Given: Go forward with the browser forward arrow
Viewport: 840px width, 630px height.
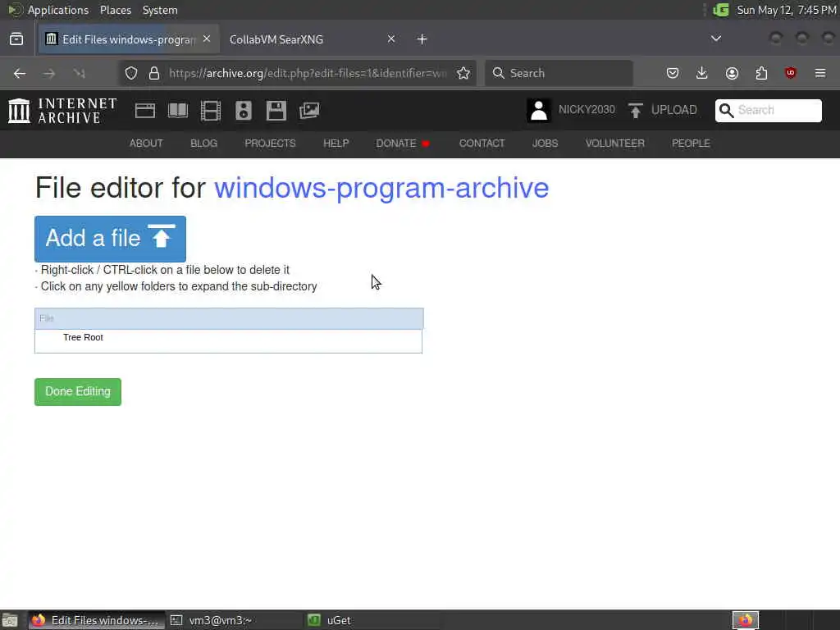Looking at the screenshot, I should point(49,73).
